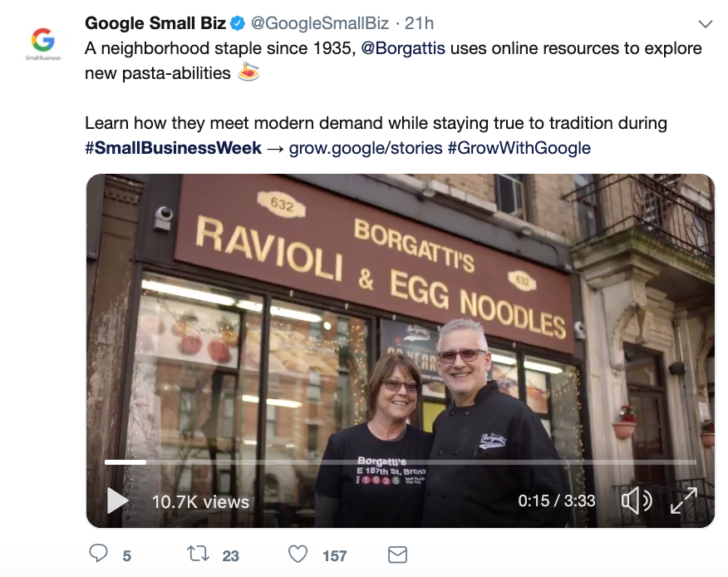Open Google Small Business profile avatar
Viewport: 728px width, 577px height.
coord(42,43)
